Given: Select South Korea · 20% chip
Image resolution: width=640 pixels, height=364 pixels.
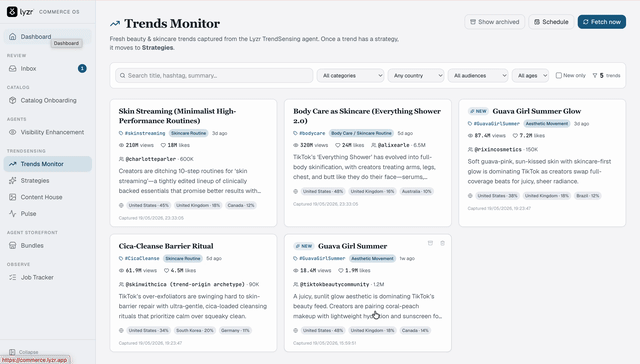Looking at the screenshot, I should click(195, 331).
